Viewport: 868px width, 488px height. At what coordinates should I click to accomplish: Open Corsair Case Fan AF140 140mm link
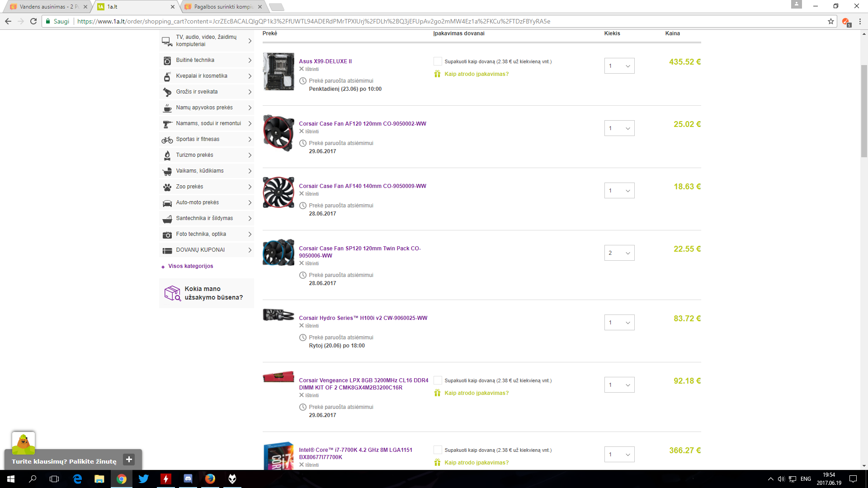click(x=363, y=186)
